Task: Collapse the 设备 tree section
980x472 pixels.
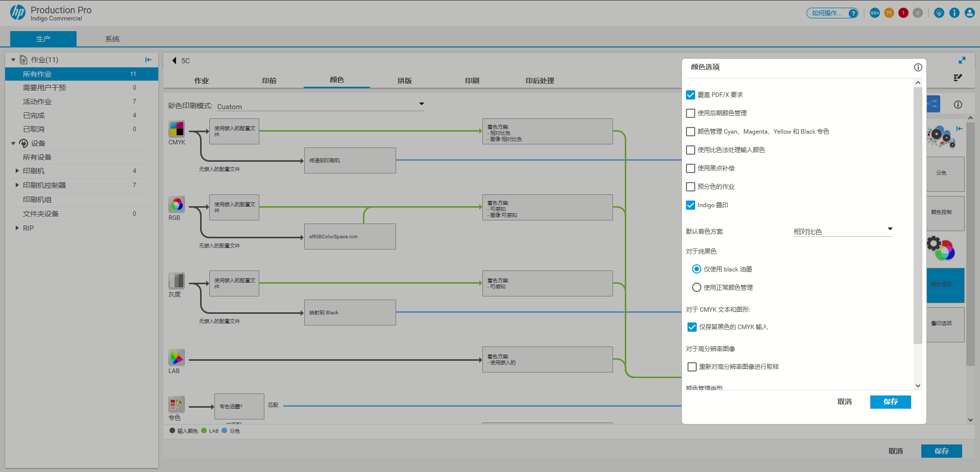Action: pyautogui.click(x=13, y=143)
